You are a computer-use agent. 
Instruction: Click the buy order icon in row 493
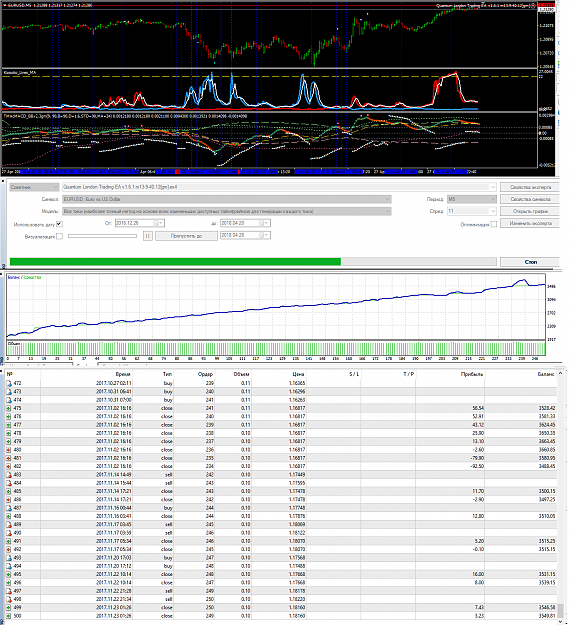point(9,558)
